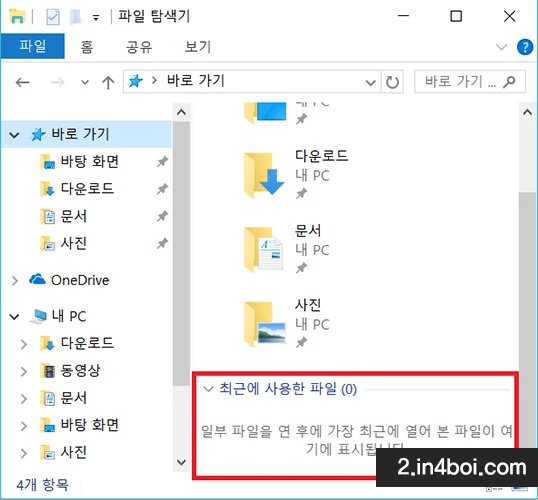The width and height of the screenshot is (538, 500).
Task: Expand 동영상 under 내 PC
Action: coord(24,371)
